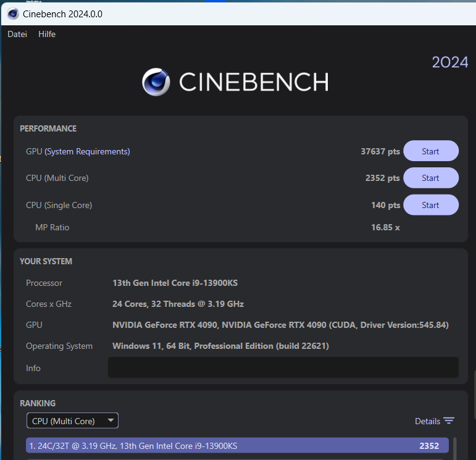Click the filter lines icon beside Details

(x=449, y=421)
